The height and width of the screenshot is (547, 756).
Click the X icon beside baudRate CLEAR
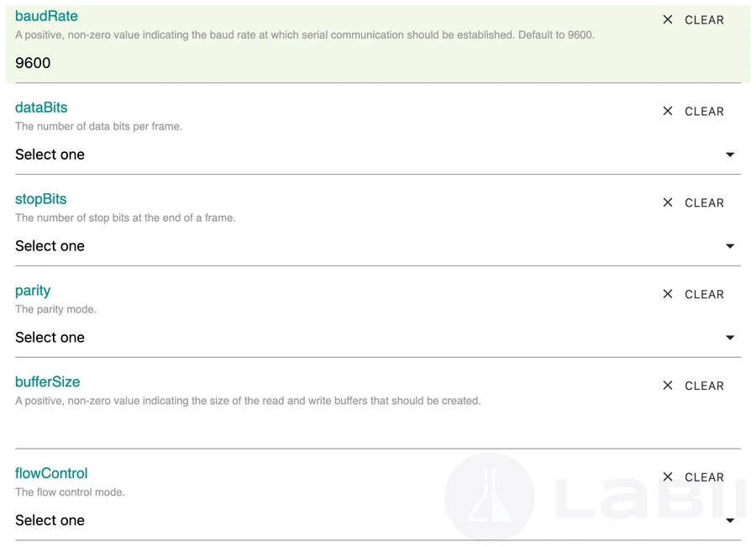[668, 19]
